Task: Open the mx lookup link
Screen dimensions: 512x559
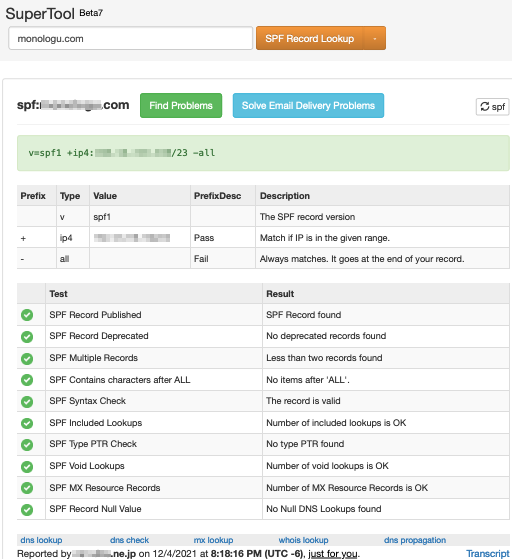Action: click(213, 540)
